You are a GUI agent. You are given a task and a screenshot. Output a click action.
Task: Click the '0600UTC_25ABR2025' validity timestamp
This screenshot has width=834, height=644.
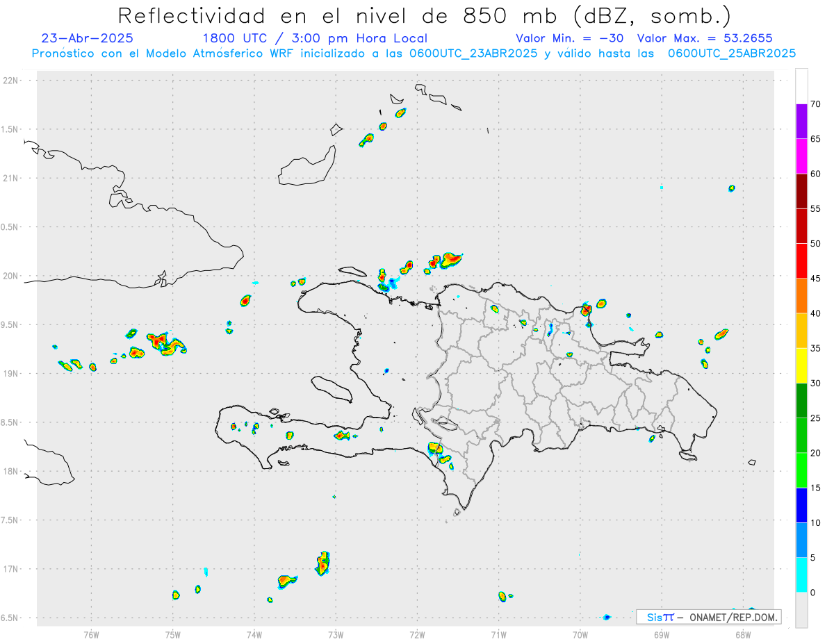(x=731, y=53)
